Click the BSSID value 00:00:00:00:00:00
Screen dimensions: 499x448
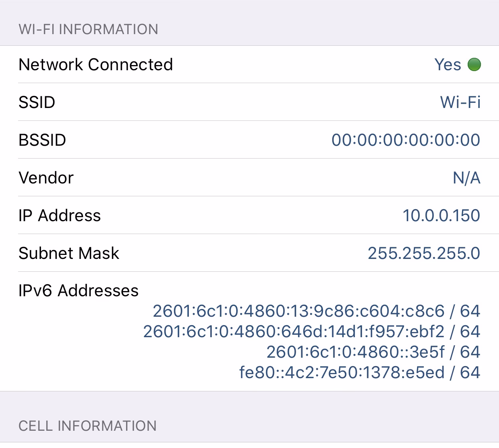(407, 140)
